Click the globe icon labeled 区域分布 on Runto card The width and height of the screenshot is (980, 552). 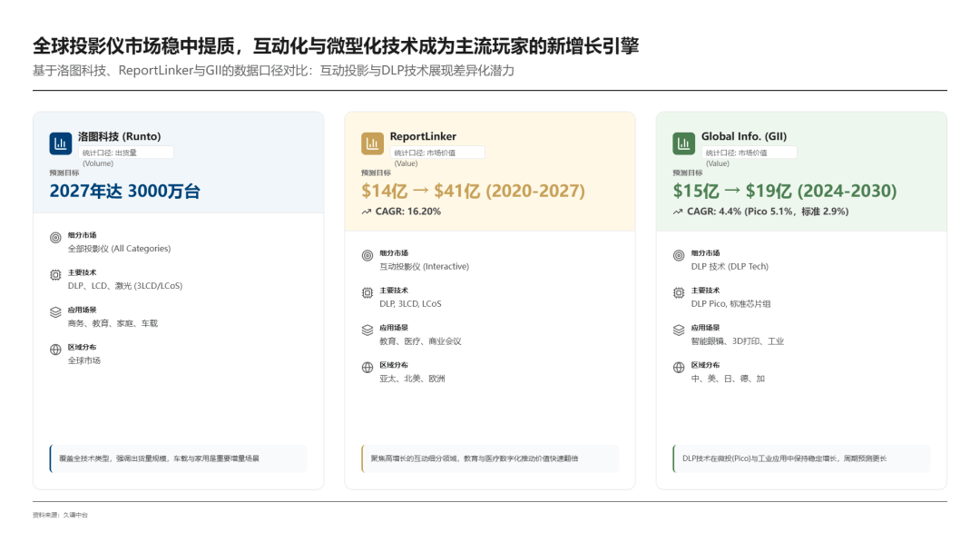(x=56, y=349)
